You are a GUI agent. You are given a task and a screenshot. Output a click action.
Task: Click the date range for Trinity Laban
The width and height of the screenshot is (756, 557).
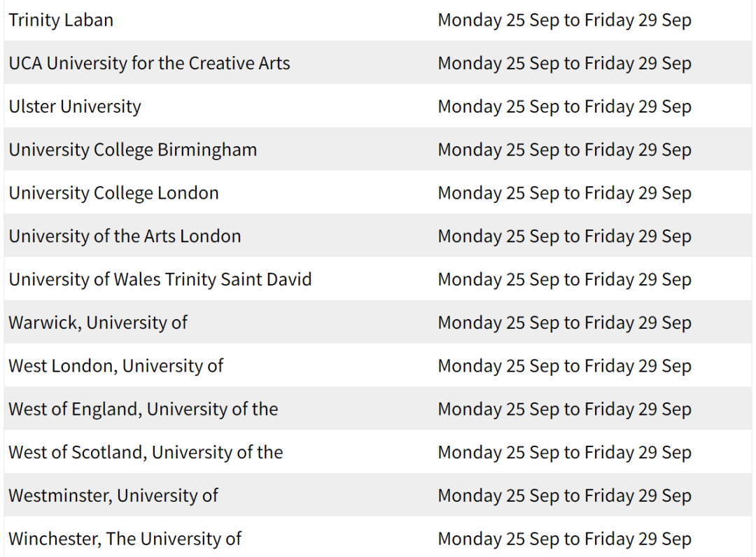pyautogui.click(x=565, y=20)
